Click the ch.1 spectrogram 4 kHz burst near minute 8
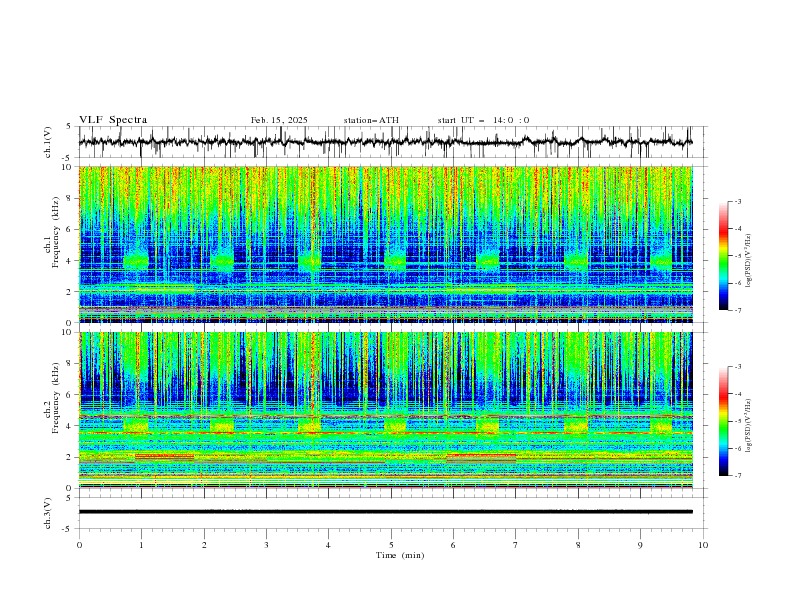The width and height of the screenshot is (792, 612). pos(576,261)
